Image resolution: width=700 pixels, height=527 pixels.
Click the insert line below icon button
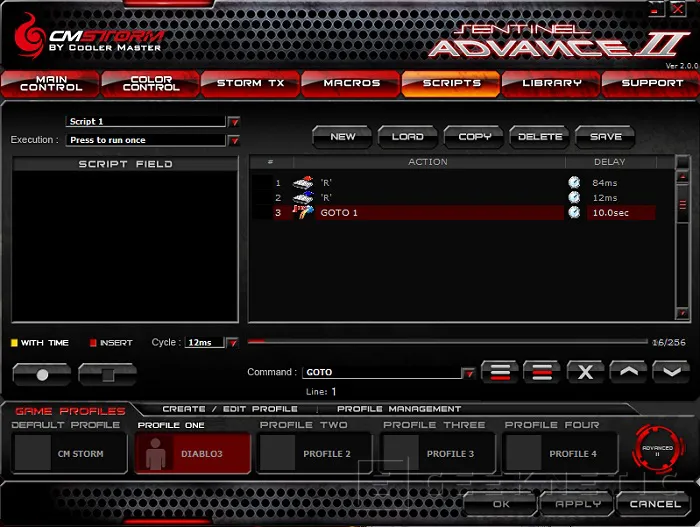(500, 372)
